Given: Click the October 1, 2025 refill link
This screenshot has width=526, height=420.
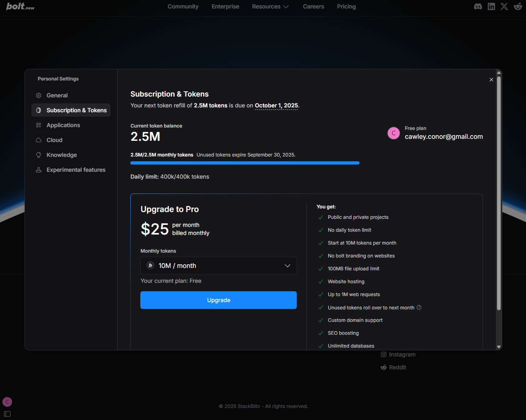Looking at the screenshot, I should (x=276, y=105).
